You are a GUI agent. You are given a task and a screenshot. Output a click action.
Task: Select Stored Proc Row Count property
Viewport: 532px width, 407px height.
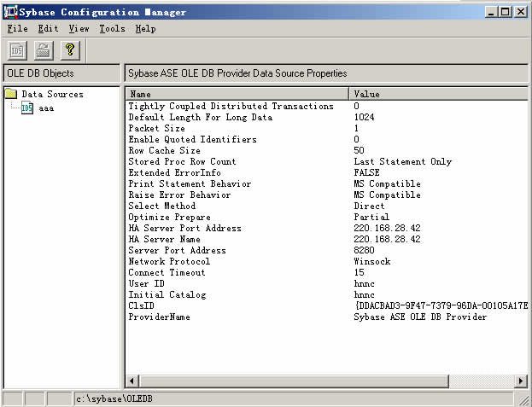182,161
